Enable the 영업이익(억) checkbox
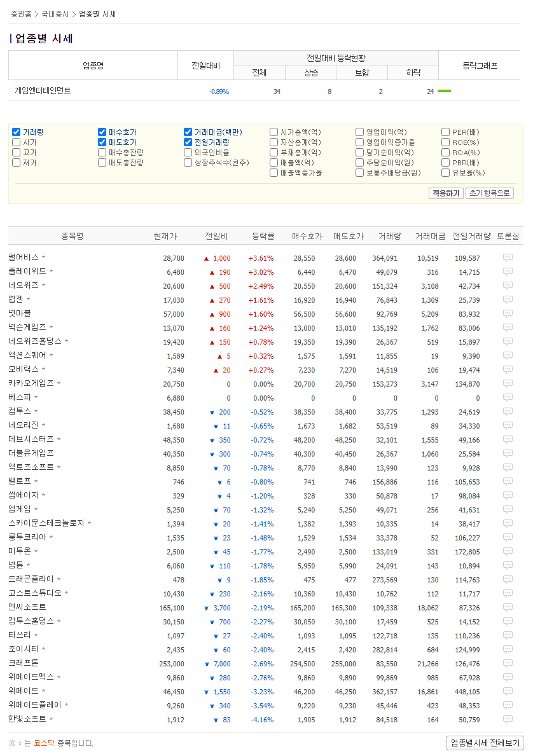Screen dimensions: 533x756 tap(360, 132)
